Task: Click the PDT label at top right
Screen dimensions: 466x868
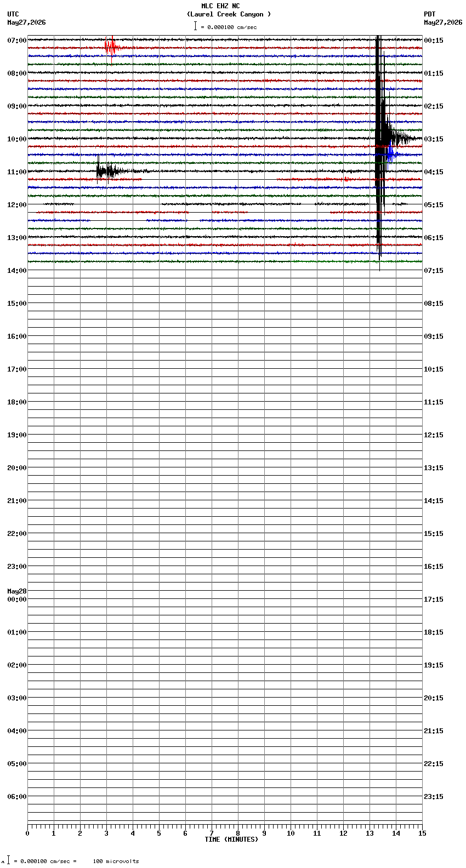Action: click(x=429, y=14)
